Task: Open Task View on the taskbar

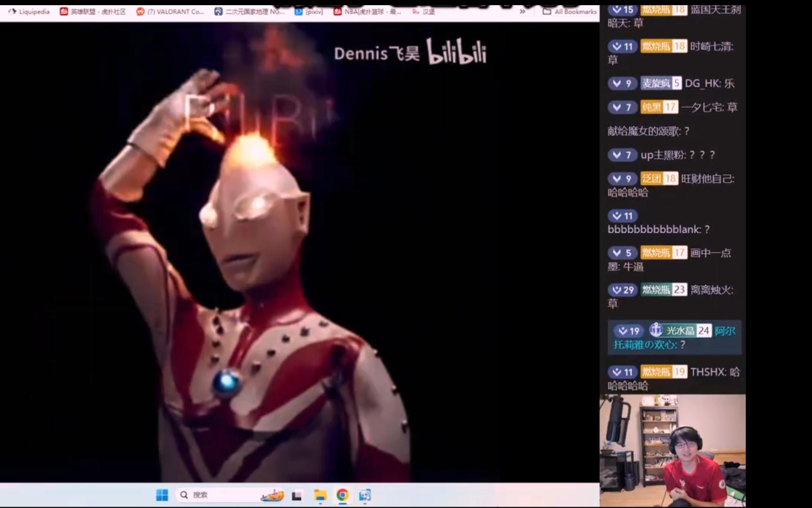Action: [x=297, y=495]
